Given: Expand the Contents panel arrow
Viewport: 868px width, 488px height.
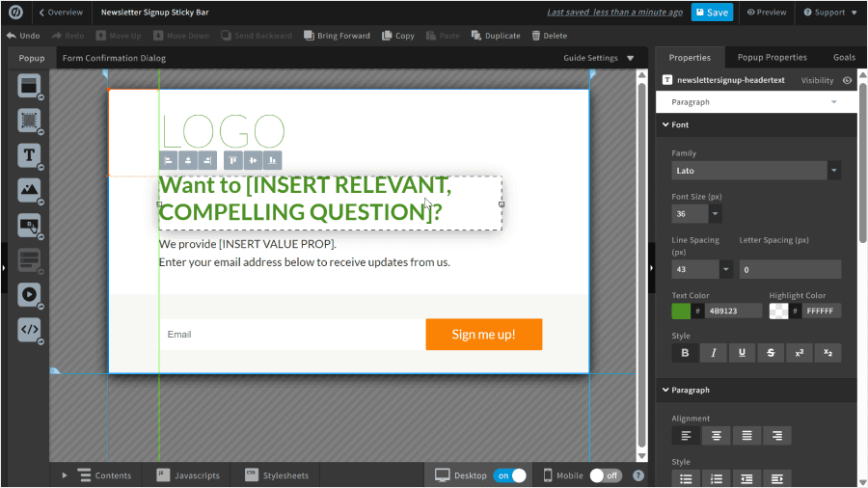Looking at the screenshot, I should coord(65,475).
